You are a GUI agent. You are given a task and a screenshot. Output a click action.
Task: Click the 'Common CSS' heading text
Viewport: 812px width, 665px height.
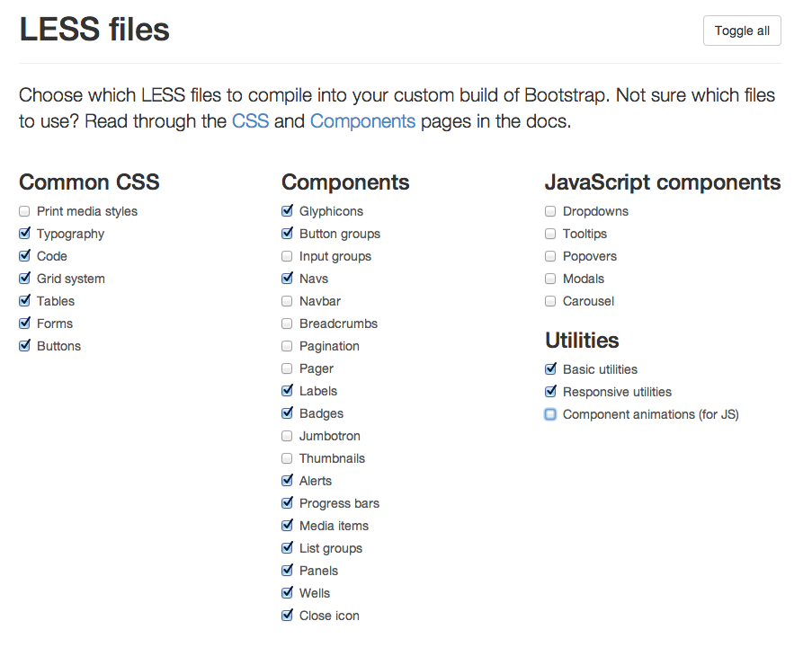pos(89,182)
